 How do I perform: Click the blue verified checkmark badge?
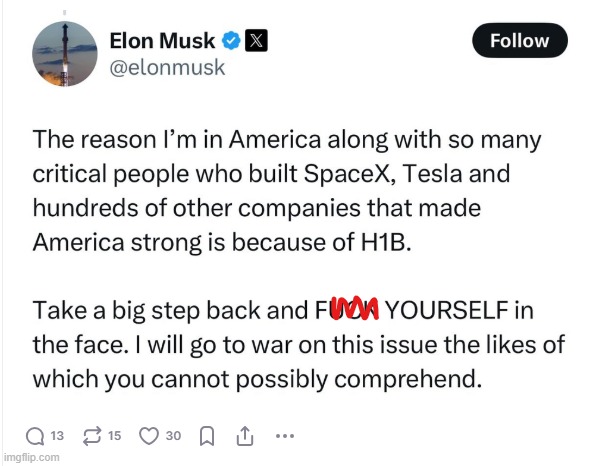pos(231,42)
